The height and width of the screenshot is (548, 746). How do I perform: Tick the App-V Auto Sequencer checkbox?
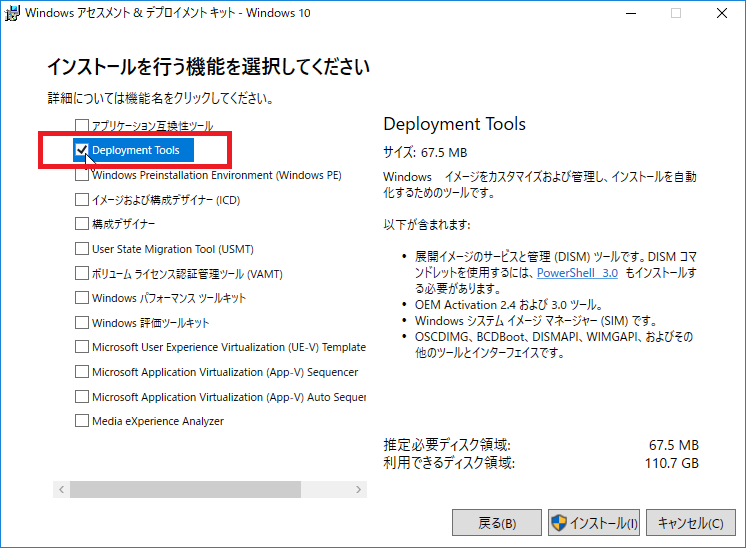pyautogui.click(x=82, y=396)
